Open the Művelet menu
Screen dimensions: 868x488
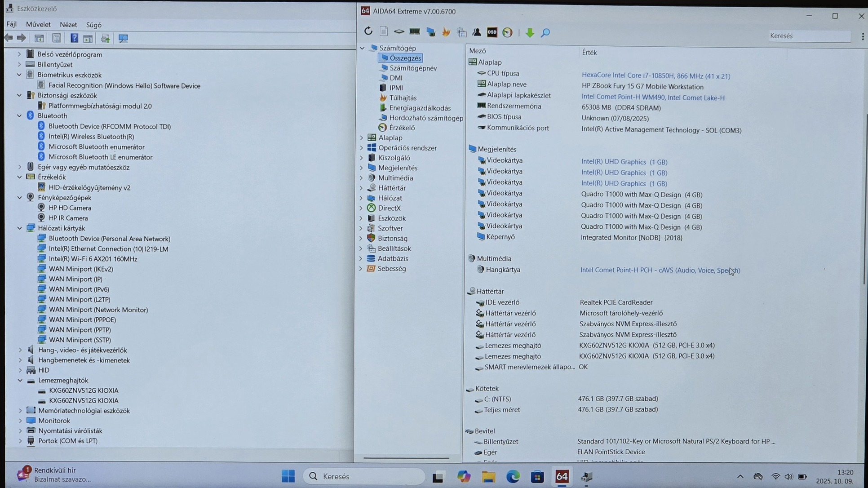[x=38, y=25]
